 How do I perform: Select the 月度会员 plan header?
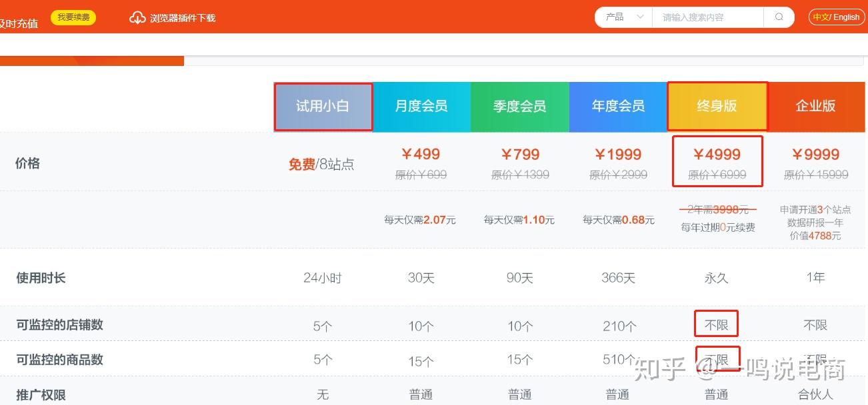pyautogui.click(x=421, y=107)
